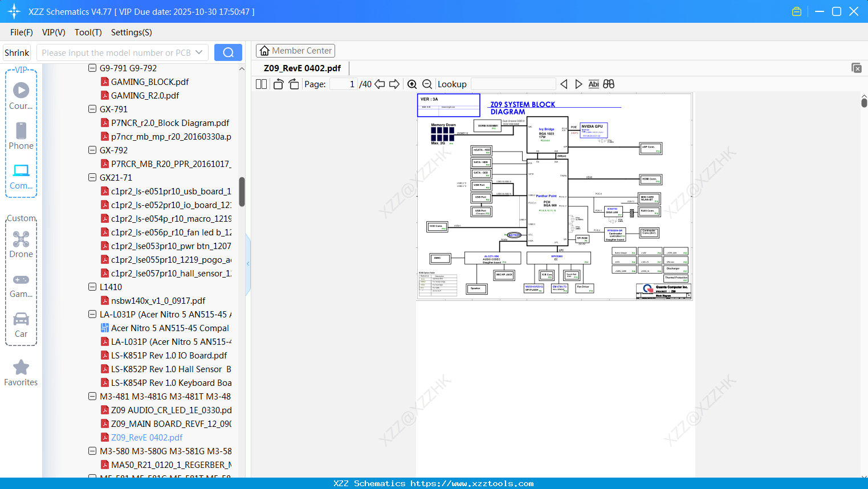Viewport: 868px width, 489px height.
Task: Open P7RCR_MB_R20_PPR_20161017 file
Action: pyautogui.click(x=171, y=164)
